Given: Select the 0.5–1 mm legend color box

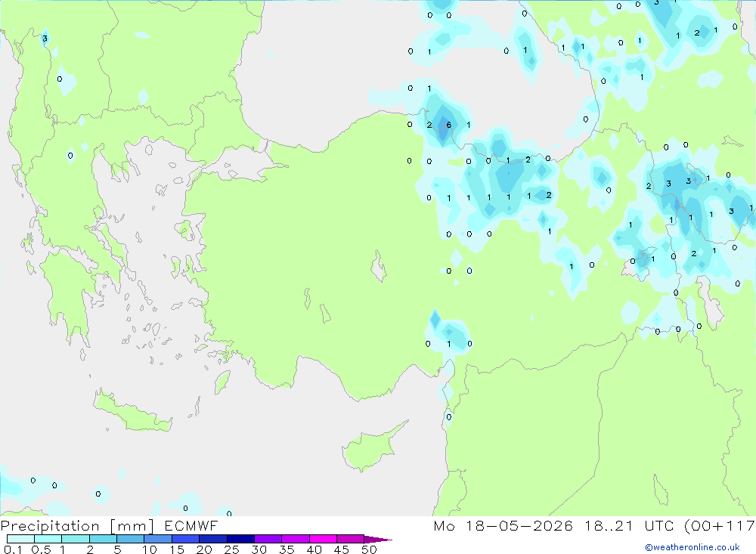Looking at the screenshot, I should pyautogui.click(x=48, y=539).
